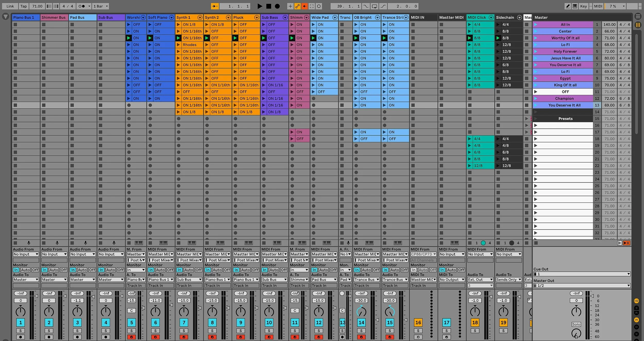644x341 pixels.
Task: Open the 1 Bar quantization dropdown
Action: [101, 6]
